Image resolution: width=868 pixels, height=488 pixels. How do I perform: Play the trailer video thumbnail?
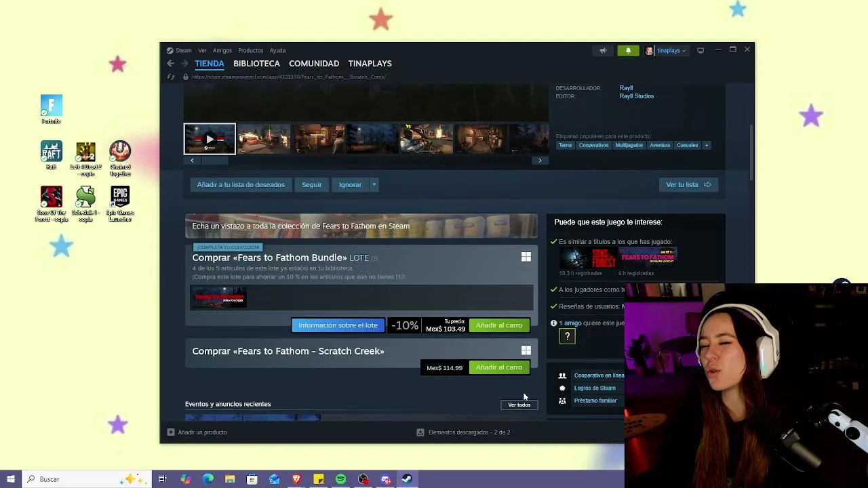pos(210,139)
